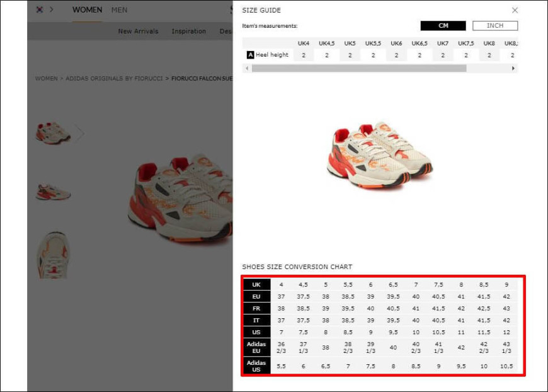548x392 pixels.
Task: Expand the chevron beside the flag
Action: tap(52, 10)
